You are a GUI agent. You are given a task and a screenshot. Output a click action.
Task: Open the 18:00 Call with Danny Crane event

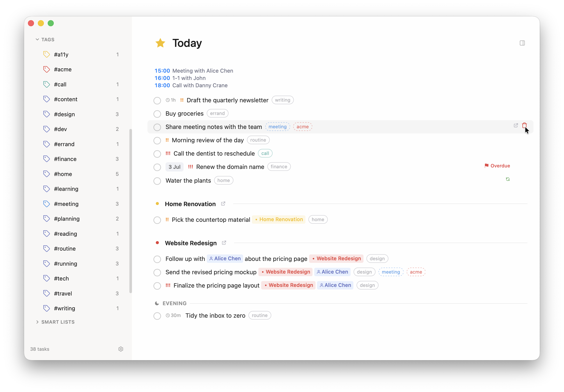[191, 86]
